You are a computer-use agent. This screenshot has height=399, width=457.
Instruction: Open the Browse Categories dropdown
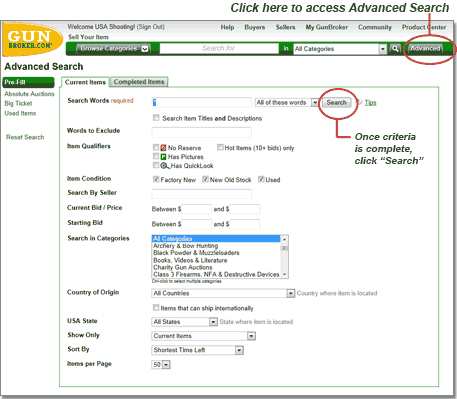point(113,49)
